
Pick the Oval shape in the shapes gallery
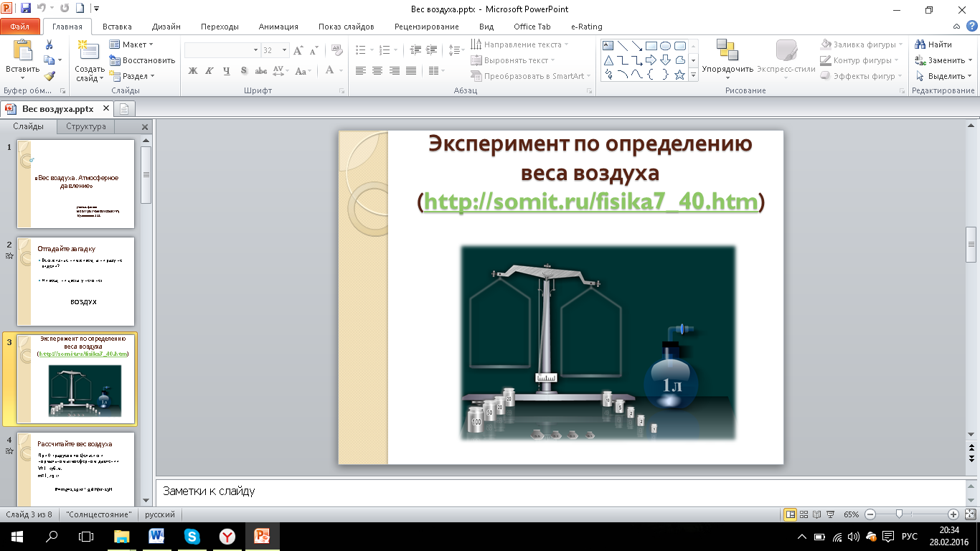(666, 46)
